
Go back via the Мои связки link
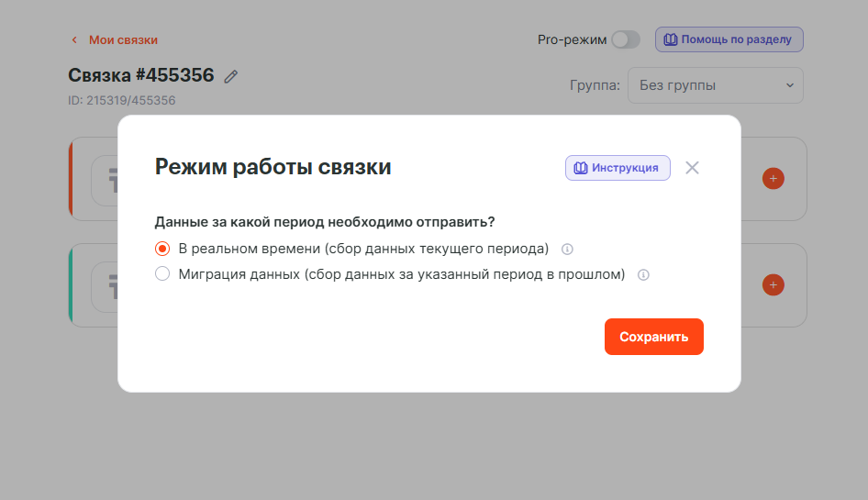pyautogui.click(x=123, y=40)
